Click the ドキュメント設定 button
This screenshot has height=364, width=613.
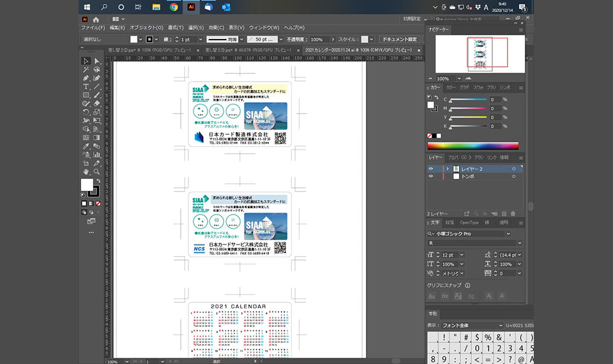coord(398,39)
